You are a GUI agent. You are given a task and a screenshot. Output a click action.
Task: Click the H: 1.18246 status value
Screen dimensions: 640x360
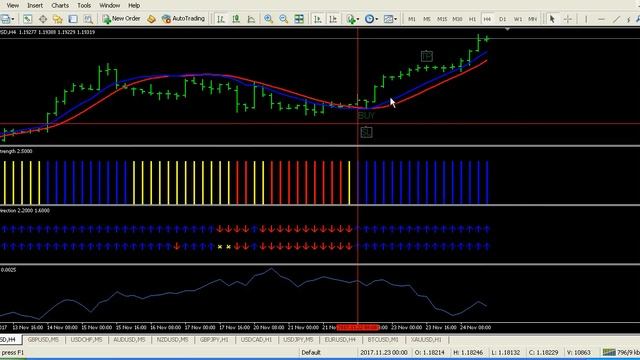point(468,352)
